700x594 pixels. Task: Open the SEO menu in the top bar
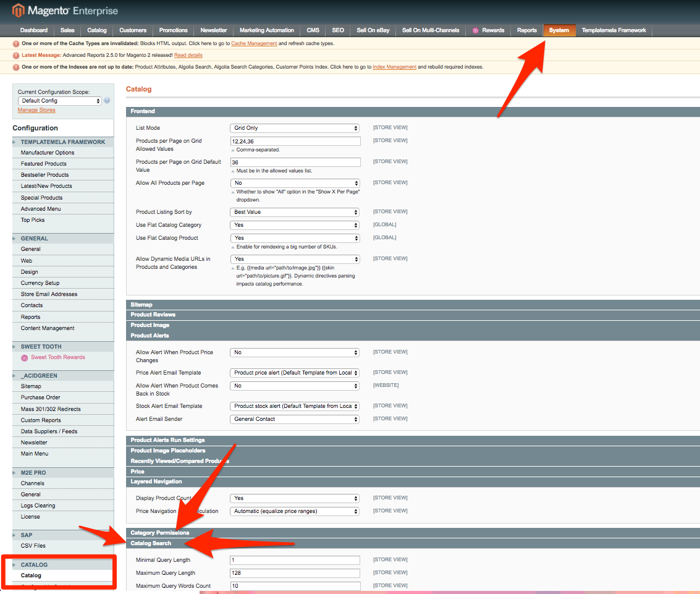[338, 30]
